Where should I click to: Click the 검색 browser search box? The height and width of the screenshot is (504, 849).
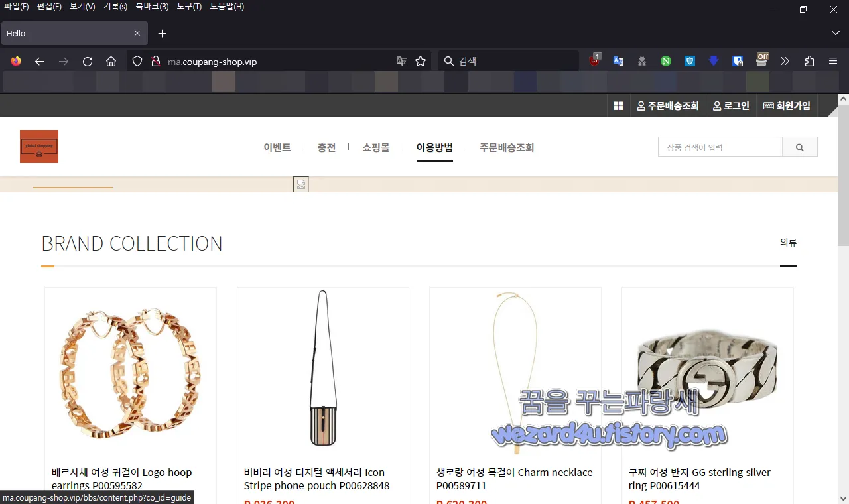pos(509,61)
